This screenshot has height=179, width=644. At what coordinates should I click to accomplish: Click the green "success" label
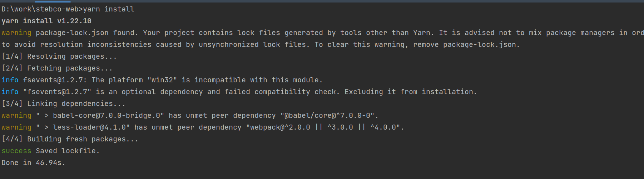tap(16, 151)
